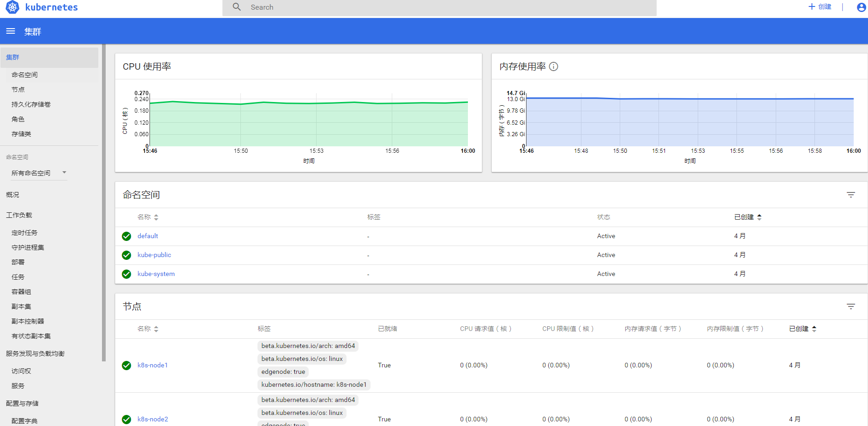Click the 内存使用率 blue chart area
Viewport: 868px width, 426px height.
pos(690,123)
